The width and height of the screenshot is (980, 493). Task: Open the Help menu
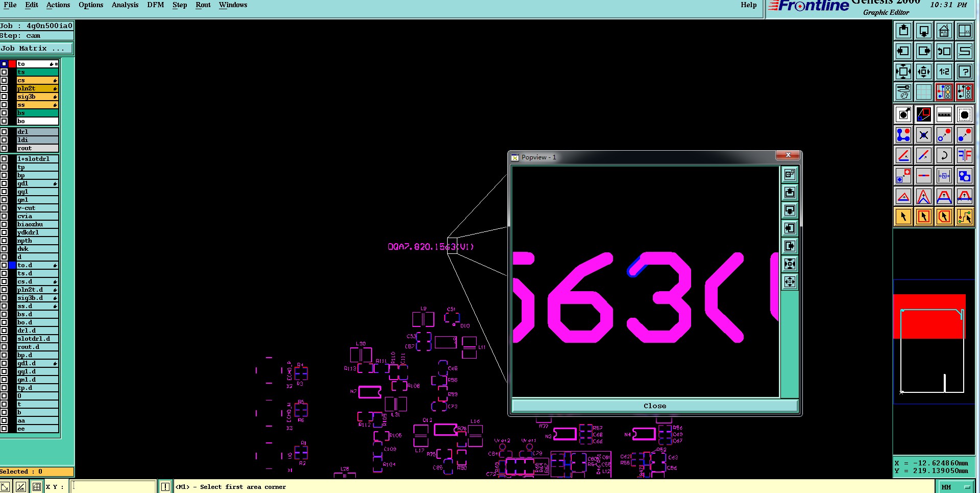point(749,5)
